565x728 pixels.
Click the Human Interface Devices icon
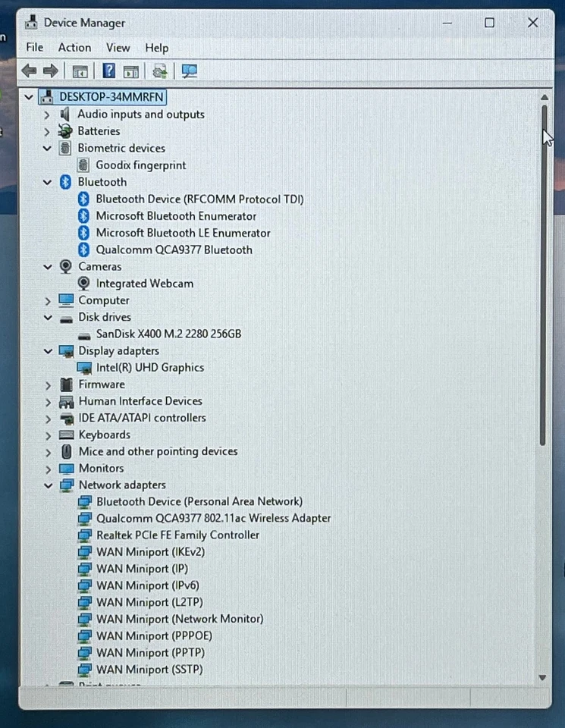[67, 402]
